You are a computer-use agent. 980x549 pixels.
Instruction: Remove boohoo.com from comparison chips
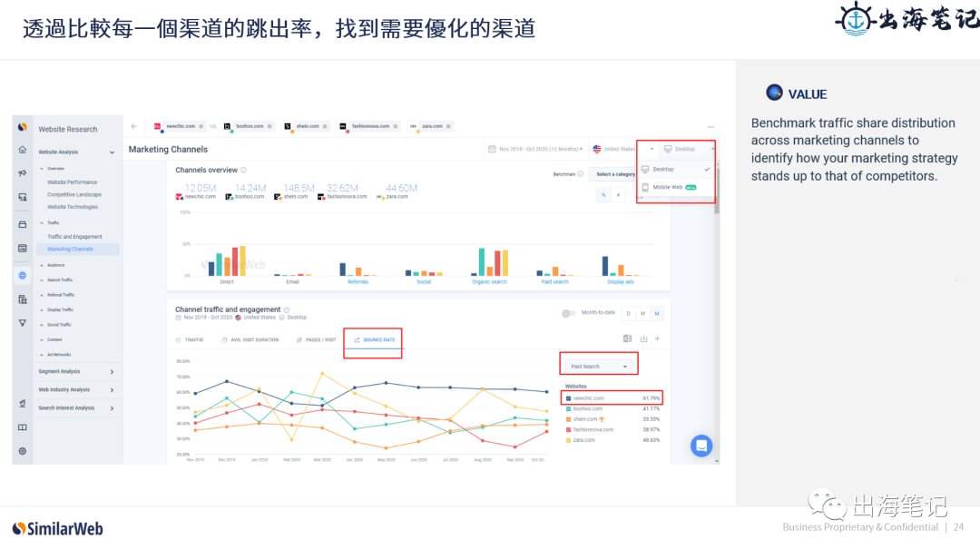[x=270, y=126]
